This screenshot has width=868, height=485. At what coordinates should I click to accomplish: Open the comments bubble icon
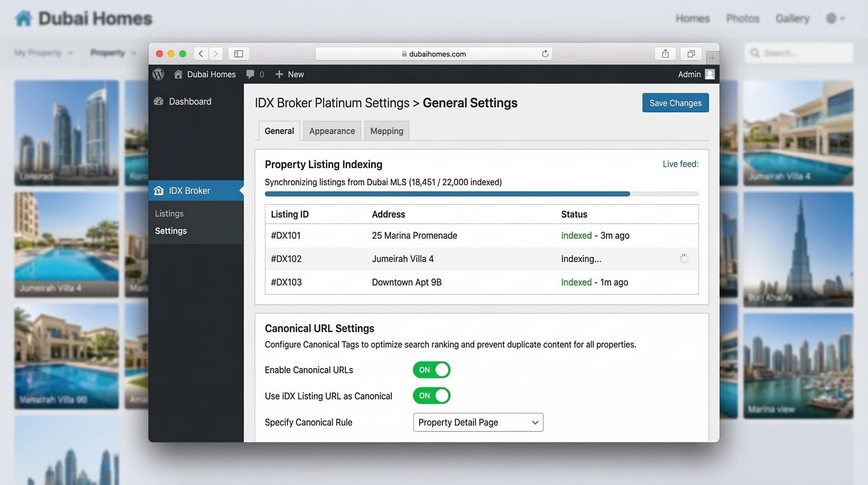point(250,74)
